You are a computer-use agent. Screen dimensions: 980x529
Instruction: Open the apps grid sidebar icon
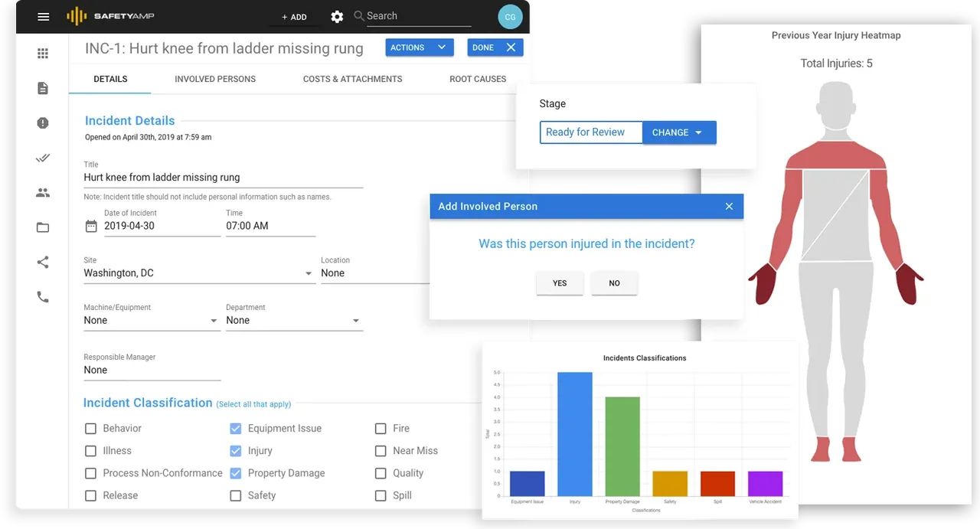[x=43, y=54]
